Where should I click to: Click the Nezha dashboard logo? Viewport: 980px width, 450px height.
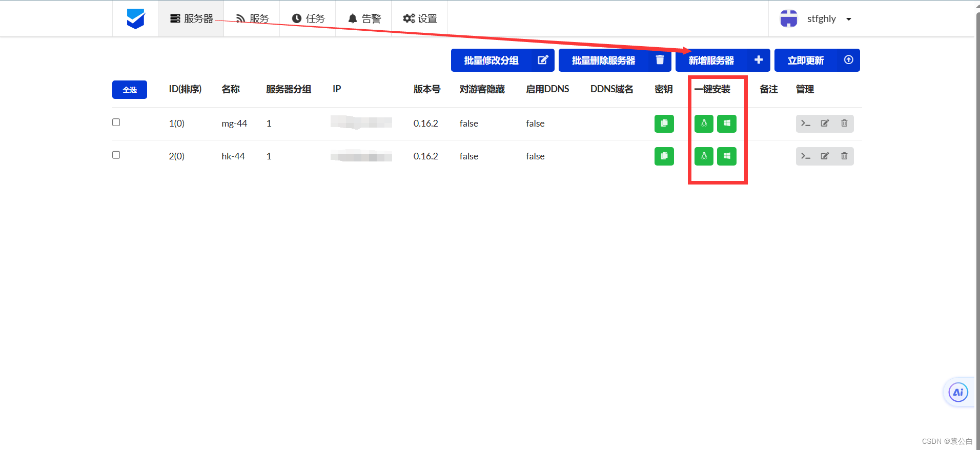[135, 18]
